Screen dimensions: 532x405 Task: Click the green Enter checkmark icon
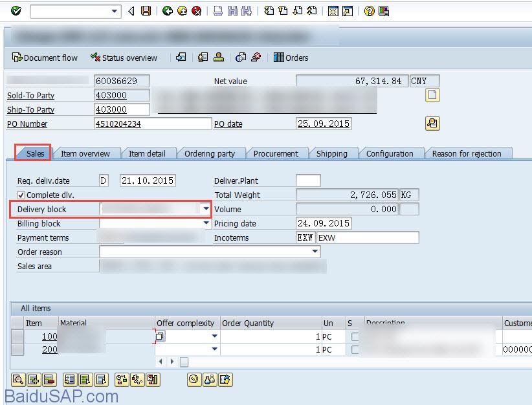pos(14,10)
